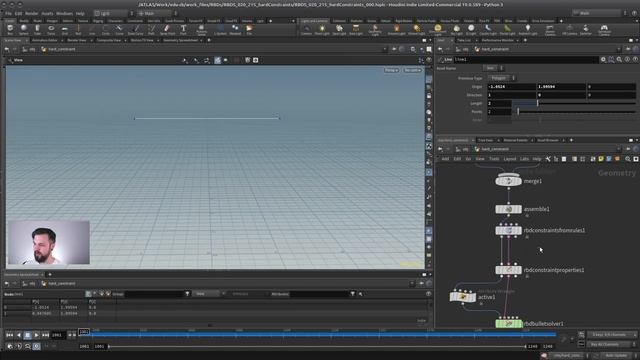Select the Sphere shelf tool
The image size is (640, 360).
(x=24, y=29)
